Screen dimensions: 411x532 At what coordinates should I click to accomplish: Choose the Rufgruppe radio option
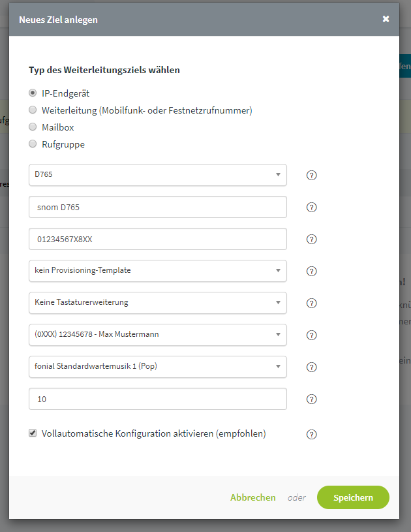pos(33,144)
